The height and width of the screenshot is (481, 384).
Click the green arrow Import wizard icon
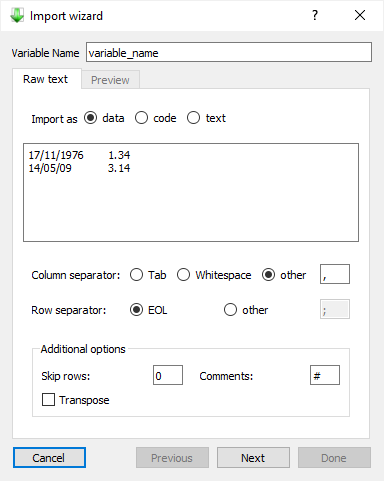[x=17, y=15]
